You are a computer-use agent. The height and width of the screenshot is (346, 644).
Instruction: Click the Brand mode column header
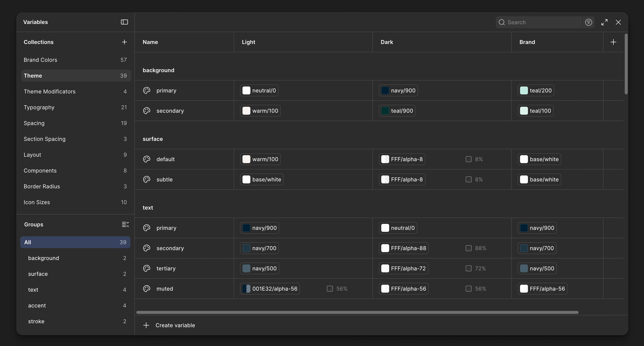pos(557,42)
